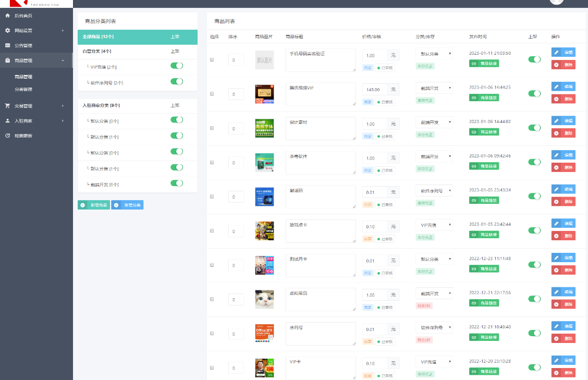Click the price field of 腾讯视频VIP
The width and height of the screenshot is (588, 380).
coord(374,90)
